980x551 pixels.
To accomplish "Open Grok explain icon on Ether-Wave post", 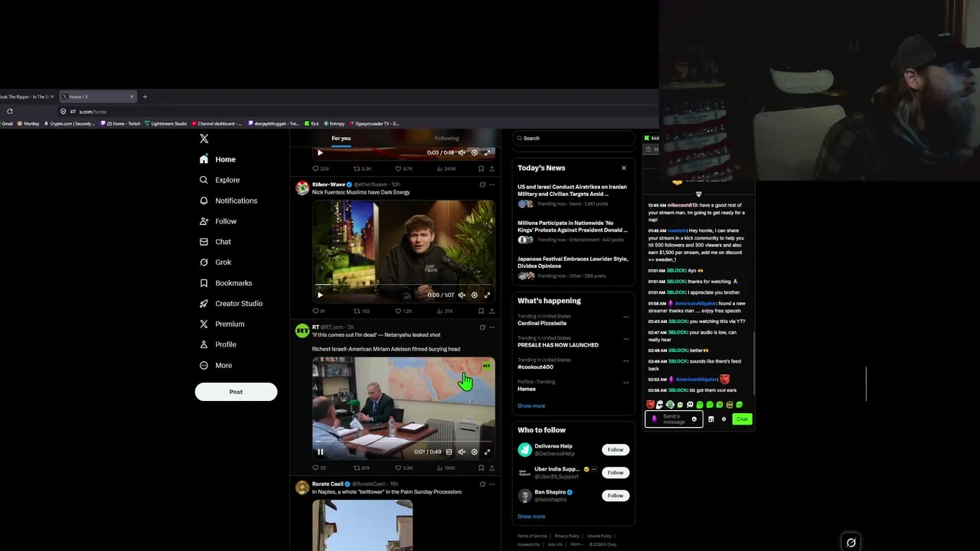I will point(482,184).
